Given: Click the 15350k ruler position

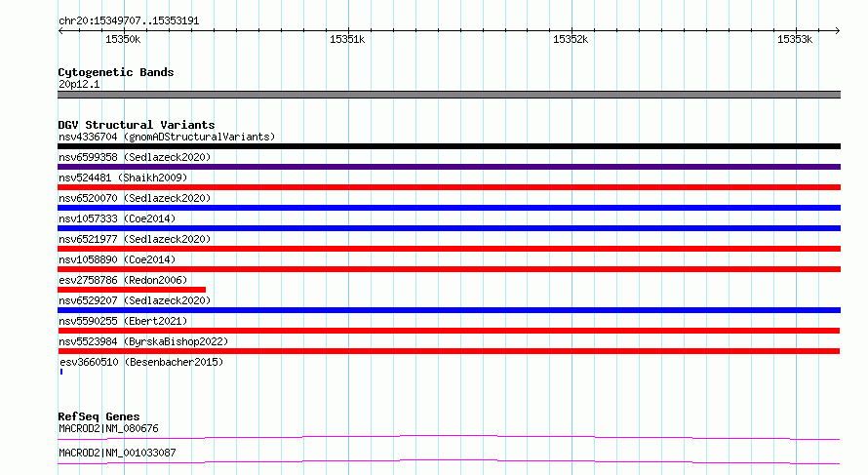Looking at the screenshot, I should pos(123,39).
